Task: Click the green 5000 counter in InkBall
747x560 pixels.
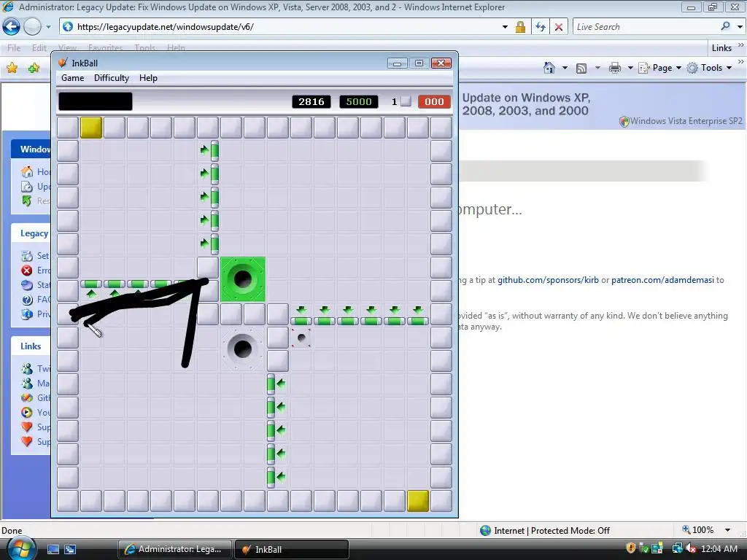Action: 359,101
